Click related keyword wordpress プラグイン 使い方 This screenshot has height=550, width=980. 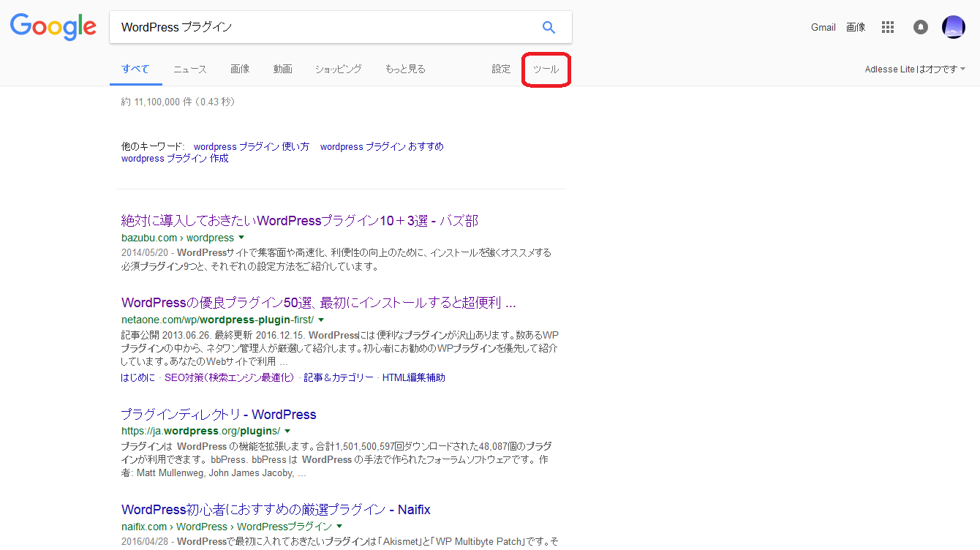pos(252,146)
